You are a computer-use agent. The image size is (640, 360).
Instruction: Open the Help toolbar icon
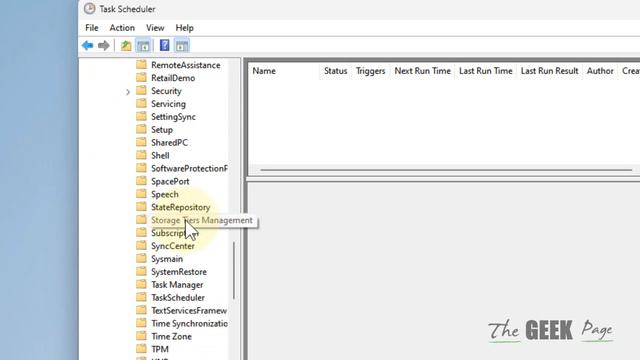[164, 45]
